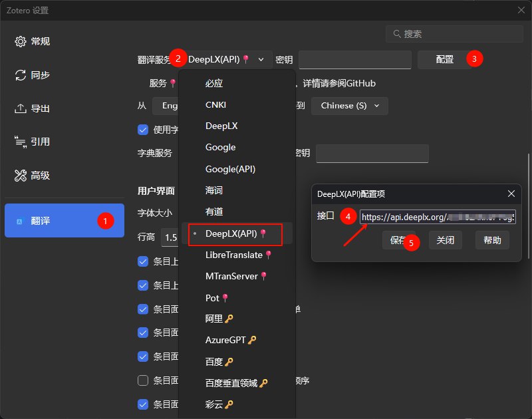Click the Advanced (高级) tools icon

point(21,176)
